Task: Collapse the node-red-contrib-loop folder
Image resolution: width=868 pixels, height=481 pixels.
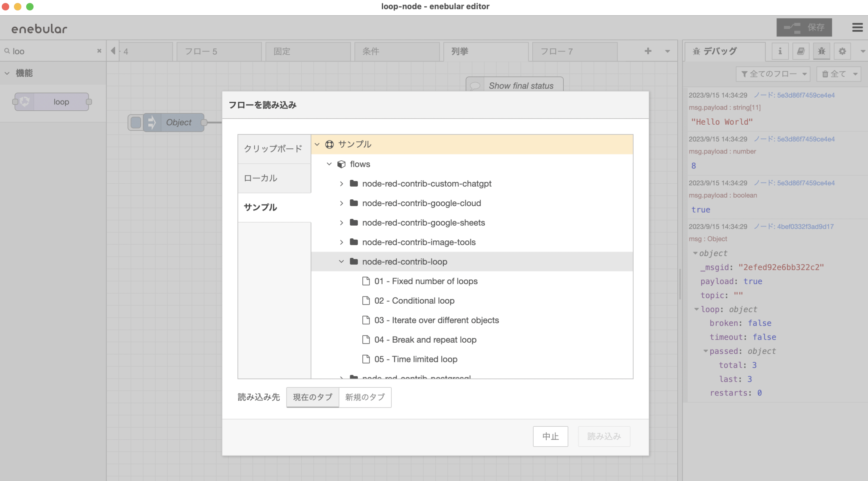Action: 342,262
